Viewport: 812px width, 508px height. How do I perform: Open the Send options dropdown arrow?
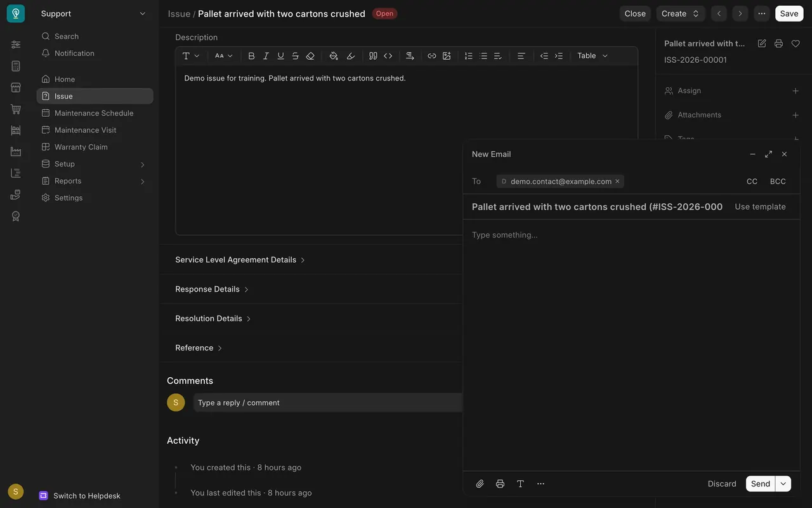click(783, 484)
